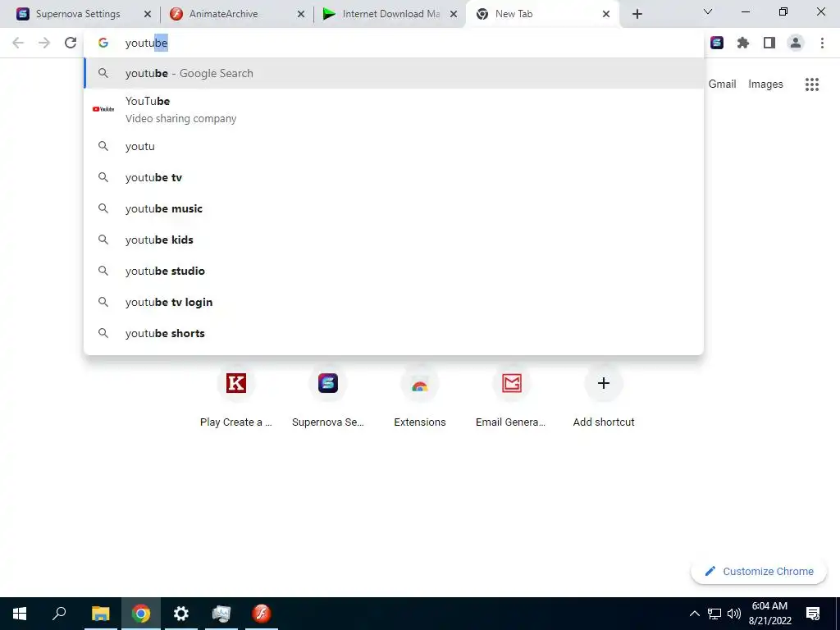Open the network status tray icon
Viewport: 840px width, 630px height.
pyautogui.click(x=714, y=614)
